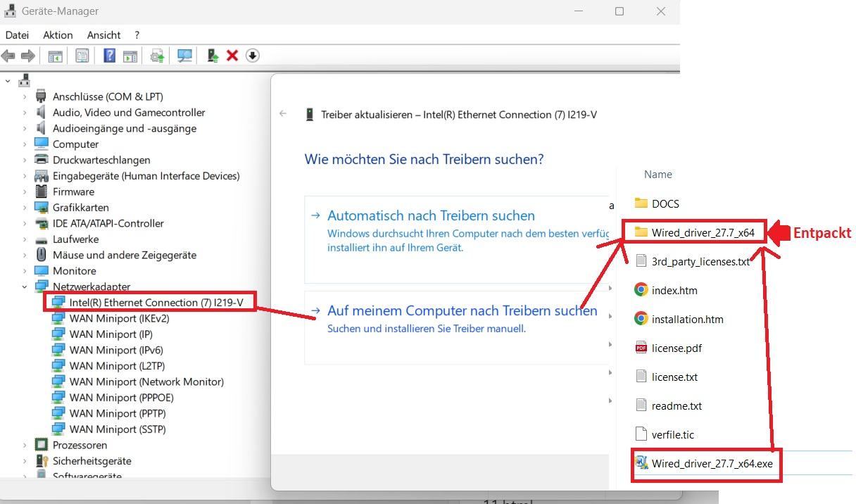This screenshot has width=856, height=504.
Task: Collapse the Netzwerkadapter node
Action: [25, 286]
